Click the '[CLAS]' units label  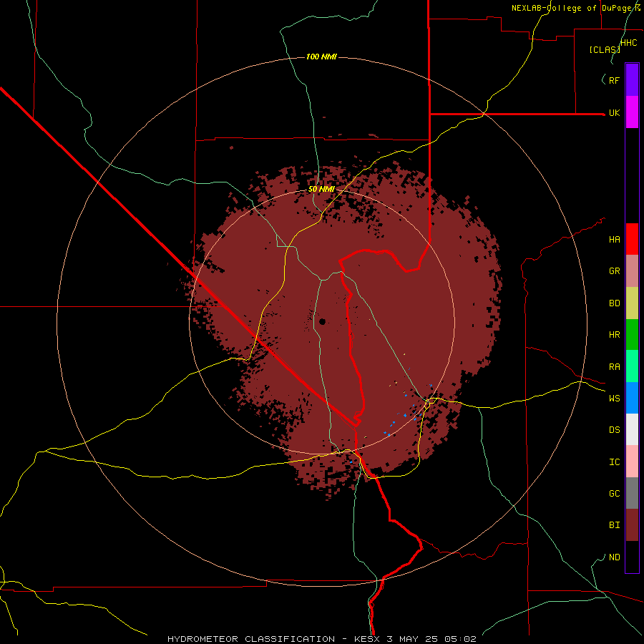click(605, 50)
